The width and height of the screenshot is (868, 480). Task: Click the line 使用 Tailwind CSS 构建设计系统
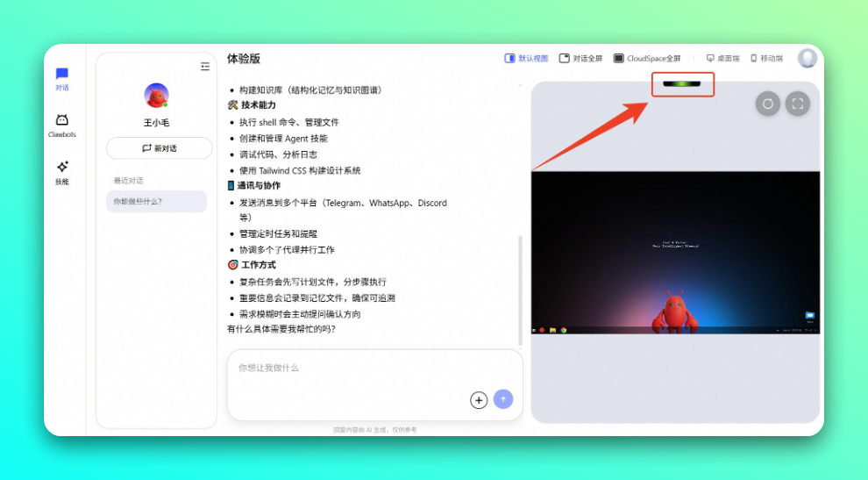[300, 171]
